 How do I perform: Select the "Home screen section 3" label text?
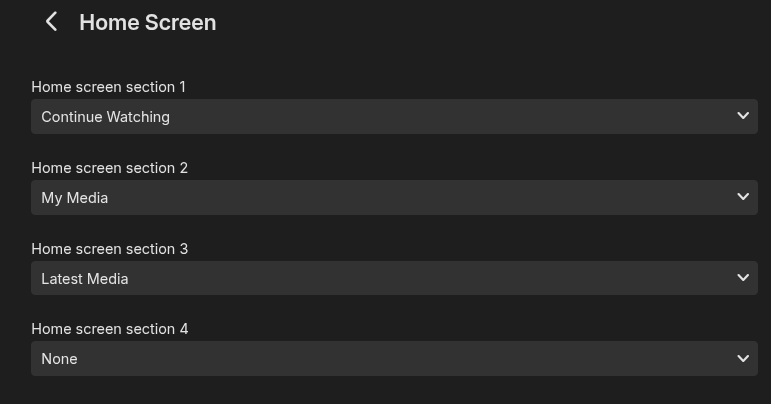[x=109, y=249]
